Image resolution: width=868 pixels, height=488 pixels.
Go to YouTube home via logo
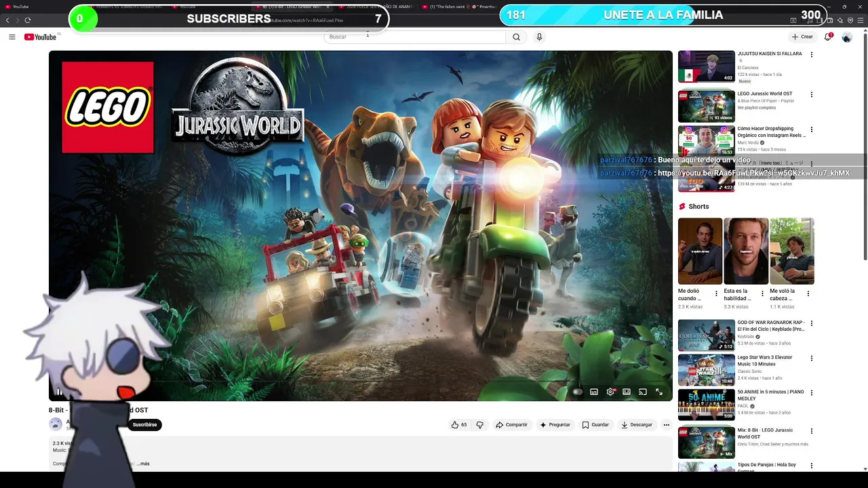(41, 37)
